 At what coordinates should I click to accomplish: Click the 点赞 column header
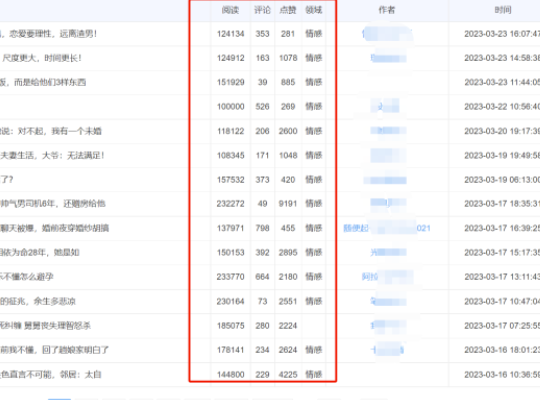point(288,10)
